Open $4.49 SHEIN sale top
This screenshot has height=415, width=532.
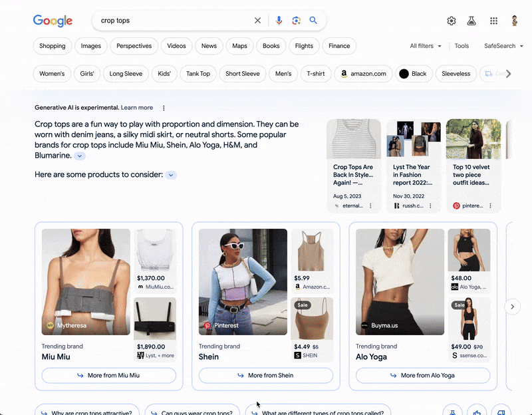[312, 329]
